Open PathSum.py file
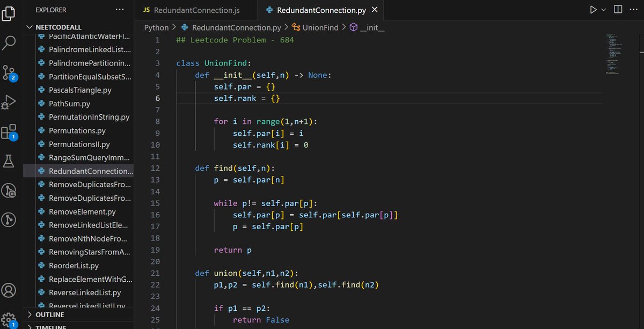The image size is (644, 329). click(x=78, y=104)
